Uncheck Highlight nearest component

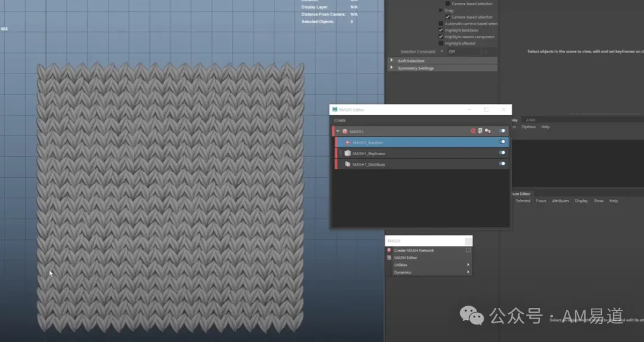pyautogui.click(x=441, y=36)
